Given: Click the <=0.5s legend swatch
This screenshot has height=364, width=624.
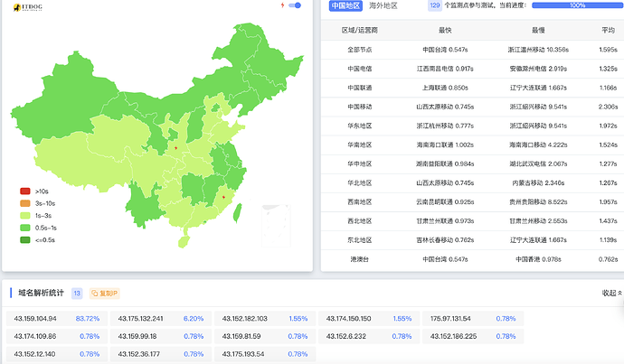Looking at the screenshot, I should (x=25, y=240).
